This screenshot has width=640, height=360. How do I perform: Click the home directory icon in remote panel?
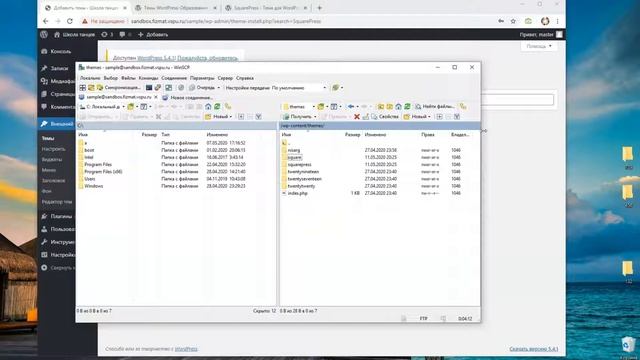(x=398, y=107)
